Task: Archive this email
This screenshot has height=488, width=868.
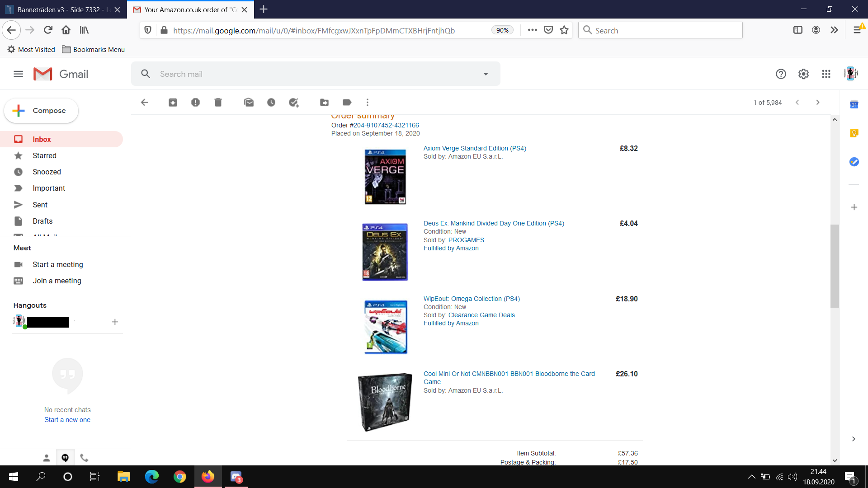Action: click(x=173, y=103)
